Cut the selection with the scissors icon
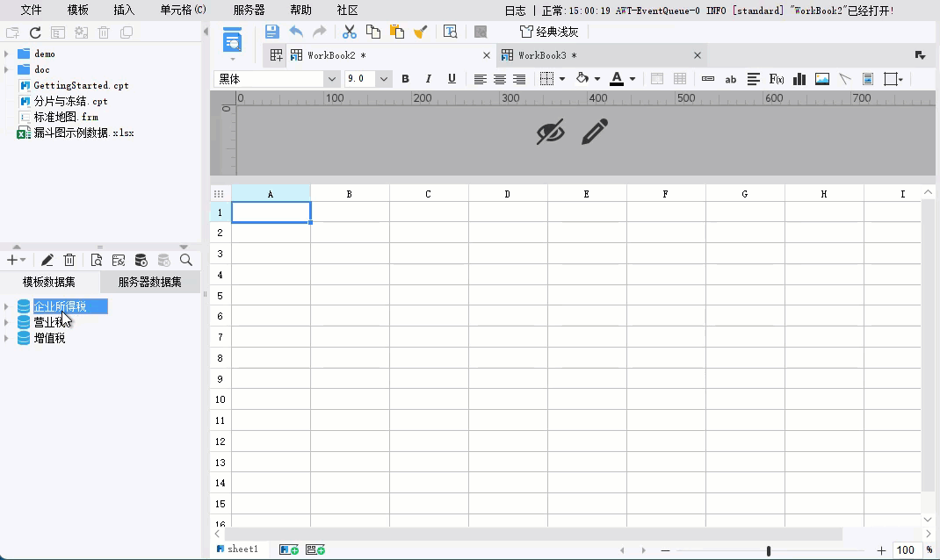The height and width of the screenshot is (560, 940). 349,32
